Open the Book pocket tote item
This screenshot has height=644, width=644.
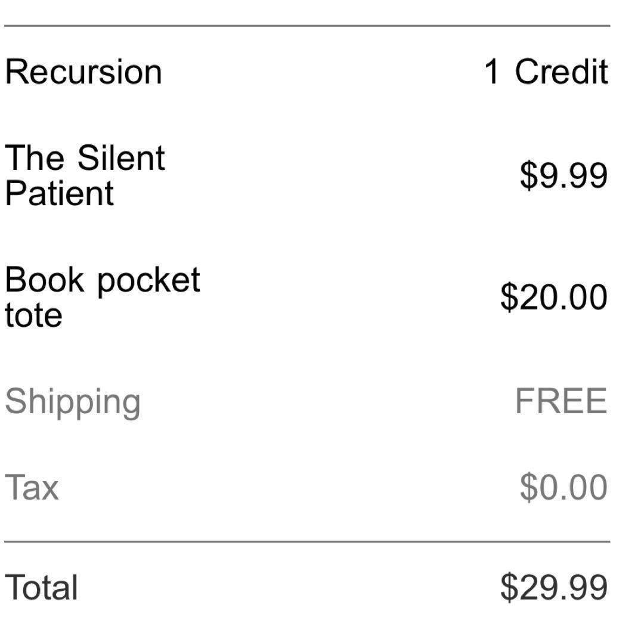pos(102,296)
